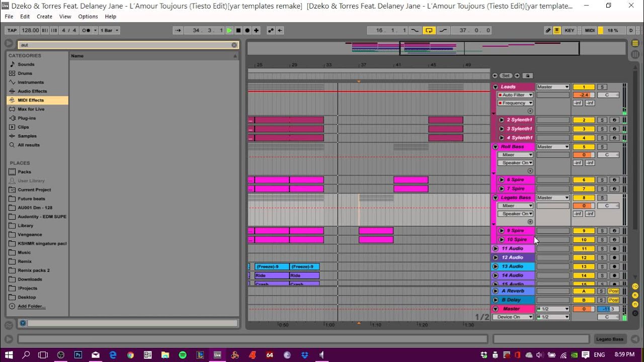Click Add Folder link
Screen dimensions: 644x362
[32, 306]
